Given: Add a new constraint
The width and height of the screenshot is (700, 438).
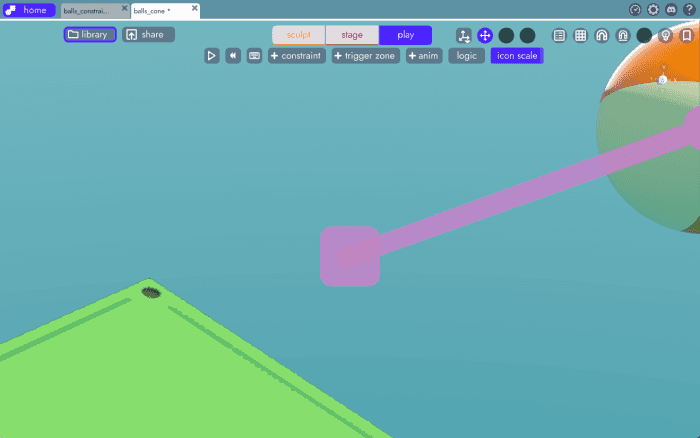Looking at the screenshot, I should coord(297,56).
